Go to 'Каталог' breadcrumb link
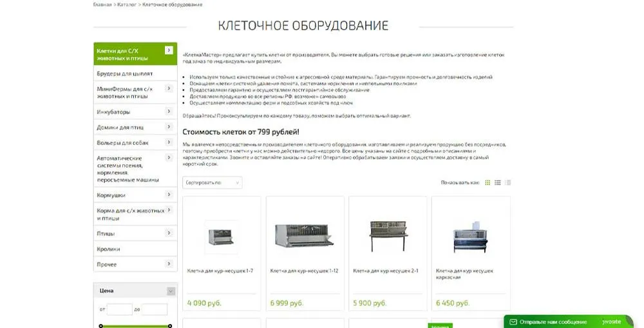Image resolution: width=644 pixels, height=328 pixels. coord(126,5)
